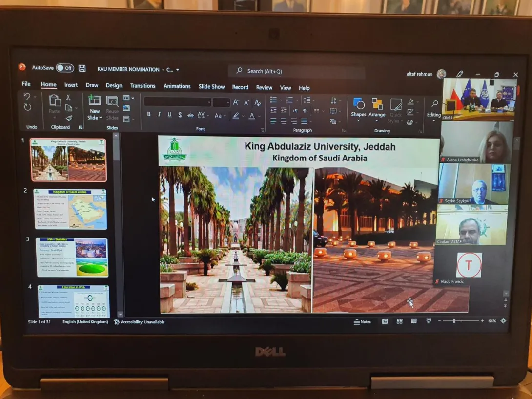This screenshot has height=399, width=532.
Task: Switch to the Slide Show tab
Action: (211, 87)
